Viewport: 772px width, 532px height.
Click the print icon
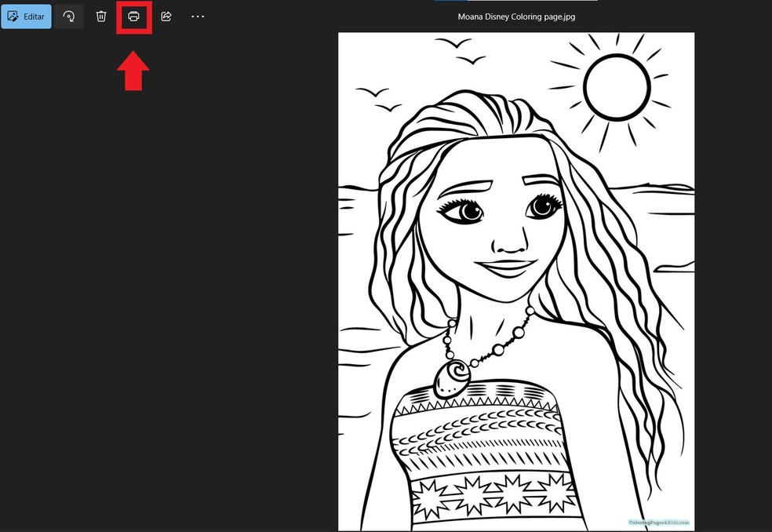tap(133, 16)
